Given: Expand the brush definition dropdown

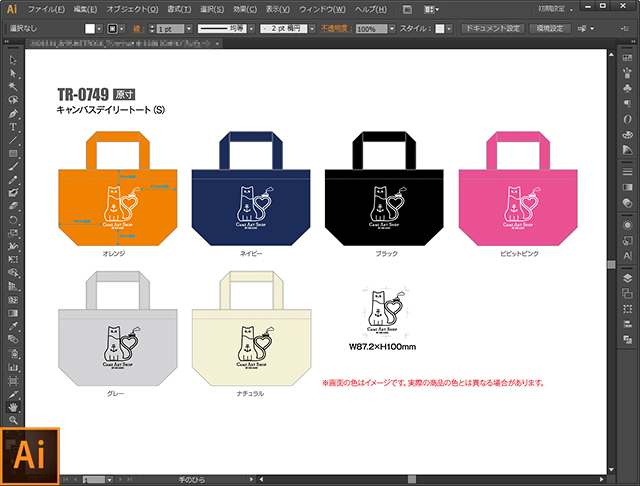Looking at the screenshot, I should click(x=312, y=29).
